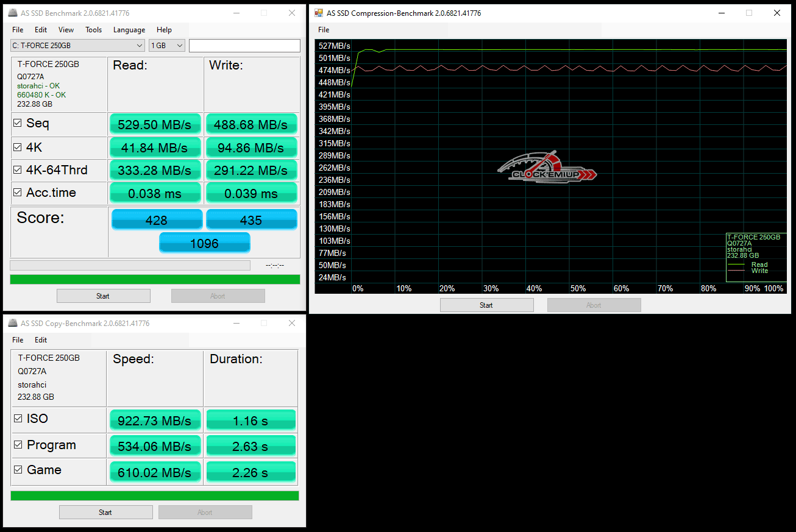Open the C: T-FORCE 250GB drive dropdown
Screen dimensions: 796x532
(77, 46)
